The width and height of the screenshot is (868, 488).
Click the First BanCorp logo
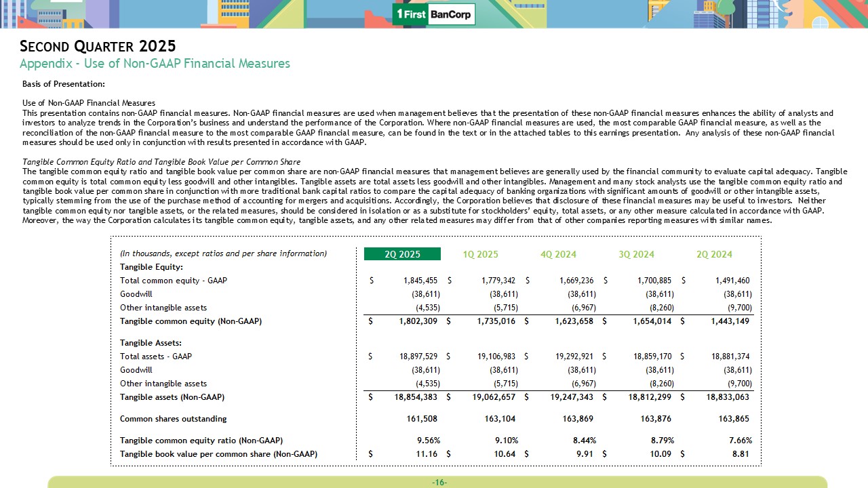point(434,14)
